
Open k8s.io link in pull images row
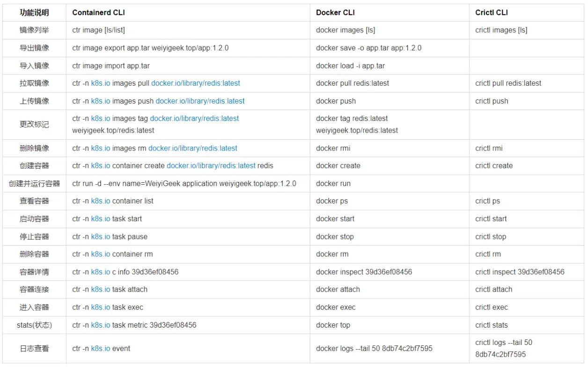pyautogui.click(x=101, y=83)
